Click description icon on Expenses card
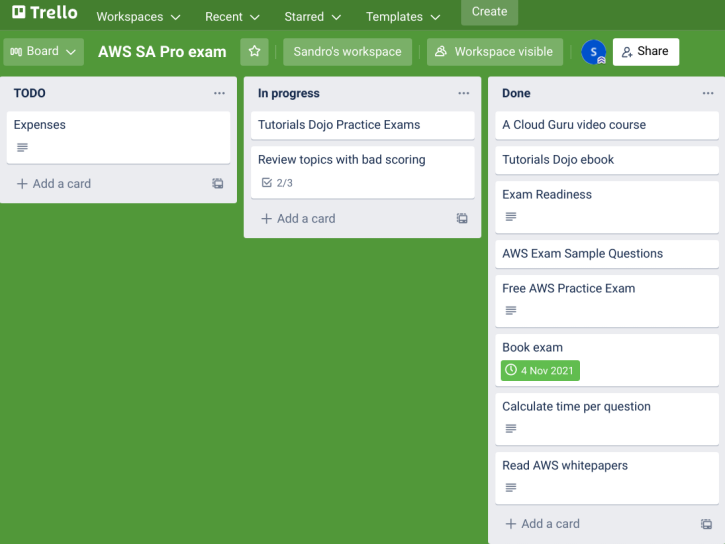The height and width of the screenshot is (544, 725). (x=22, y=147)
